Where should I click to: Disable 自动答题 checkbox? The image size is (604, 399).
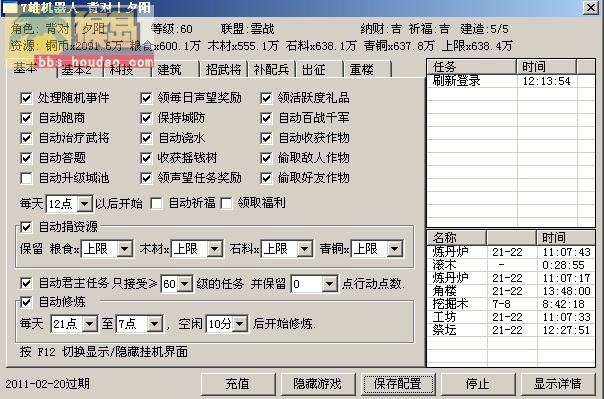tap(26, 158)
